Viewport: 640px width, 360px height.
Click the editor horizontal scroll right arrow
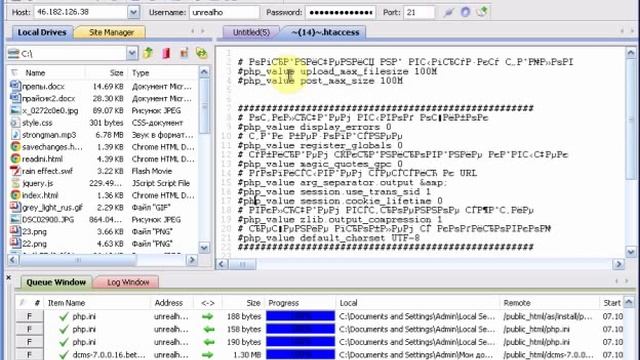pyautogui.click(x=618, y=264)
